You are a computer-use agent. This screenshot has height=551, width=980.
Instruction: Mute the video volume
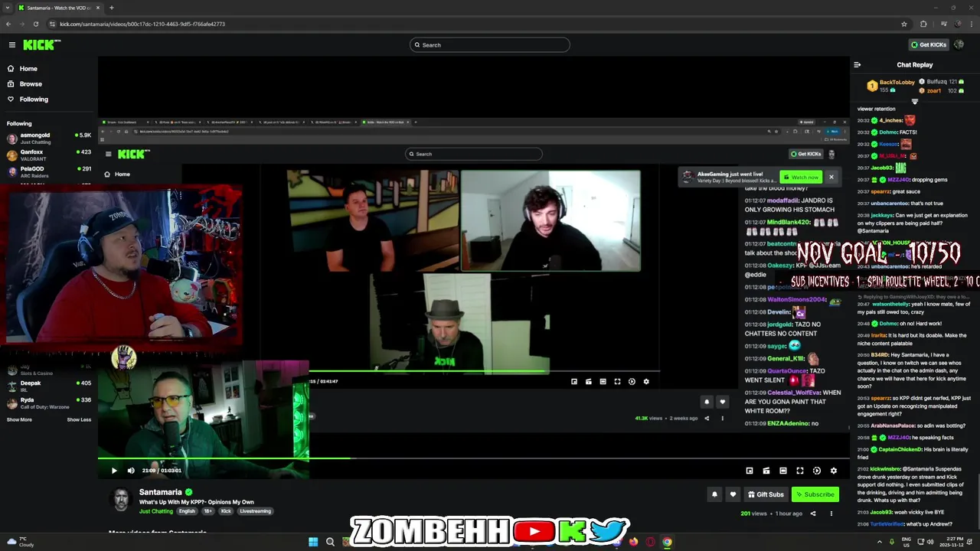(131, 471)
